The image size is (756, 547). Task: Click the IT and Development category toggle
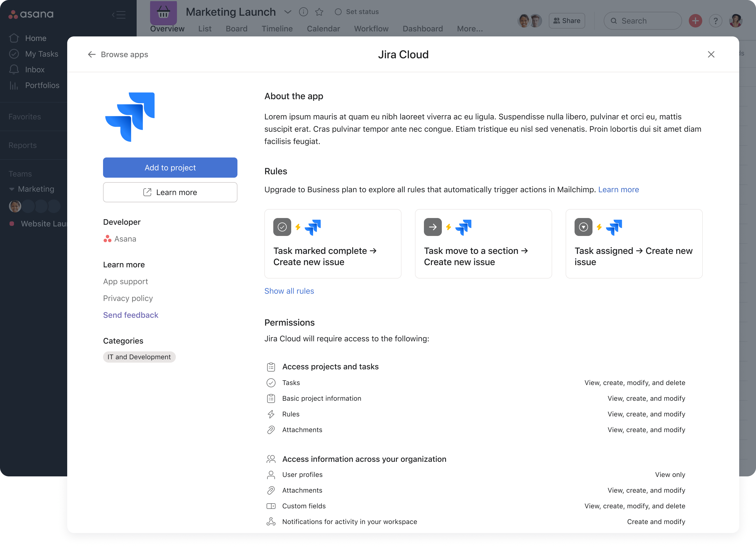click(x=139, y=357)
